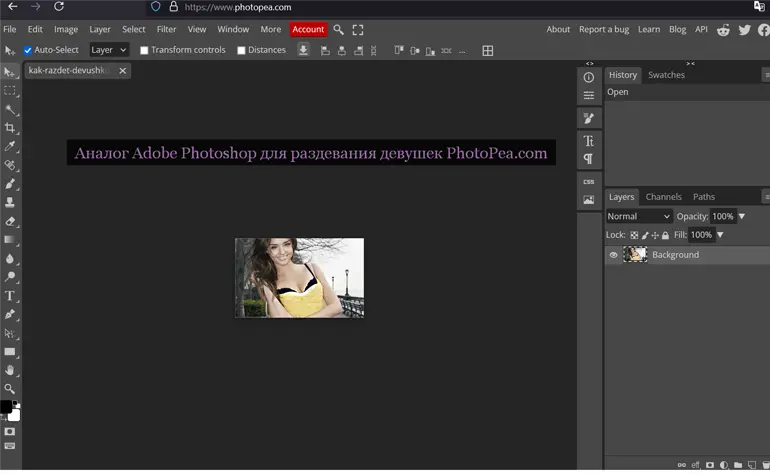Select the Rectangle shape tool
The width and height of the screenshot is (770, 475).
9,352
